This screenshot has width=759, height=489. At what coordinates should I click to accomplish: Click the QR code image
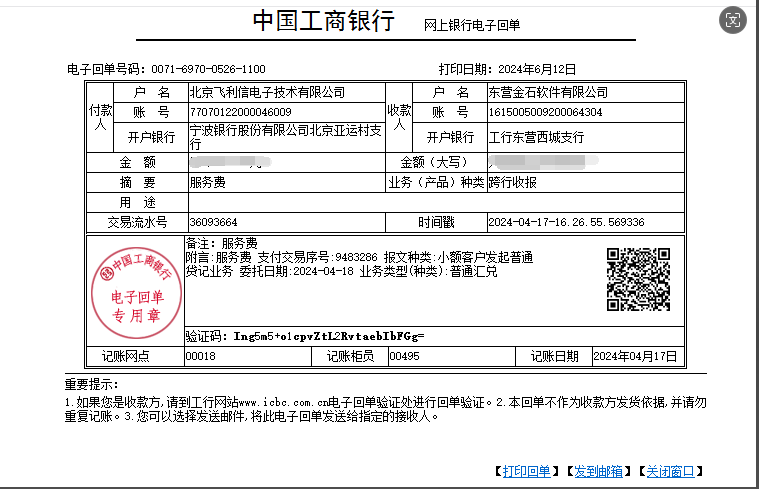[x=638, y=279]
